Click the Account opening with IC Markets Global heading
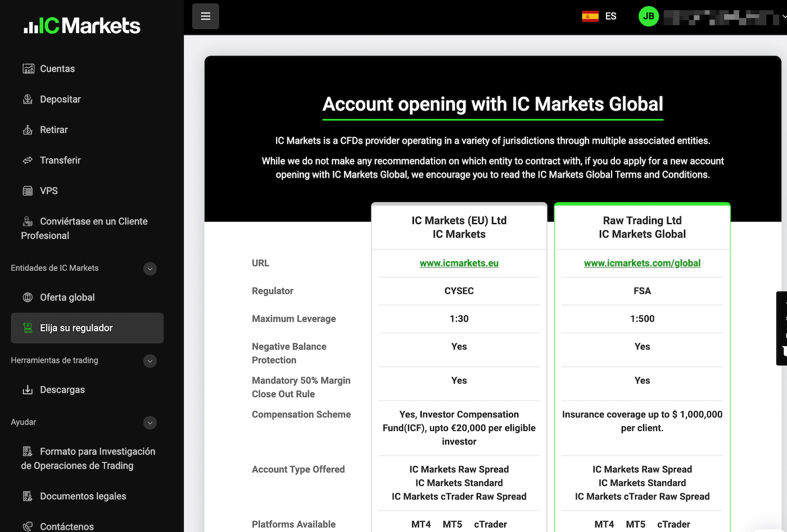This screenshot has width=787, height=532. 493,104
